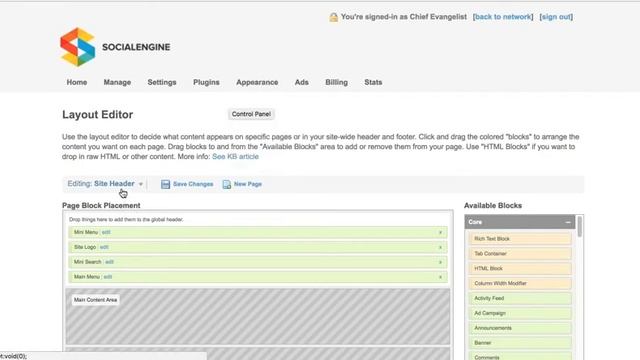640x360 pixels.
Task: Edit the Mini Menu block
Action: [106, 232]
